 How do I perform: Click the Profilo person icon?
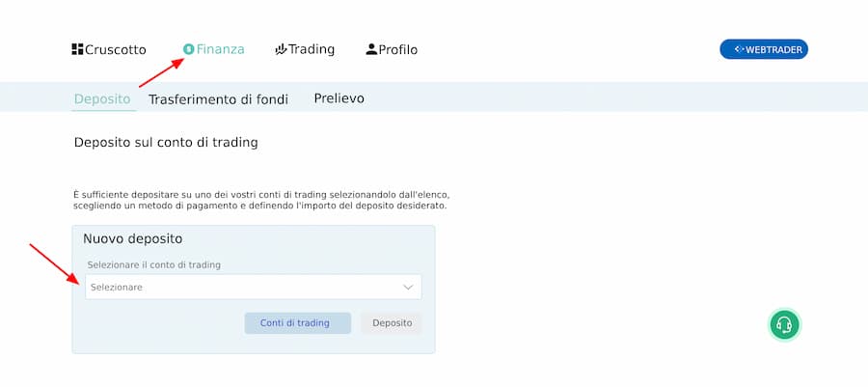pyautogui.click(x=371, y=49)
